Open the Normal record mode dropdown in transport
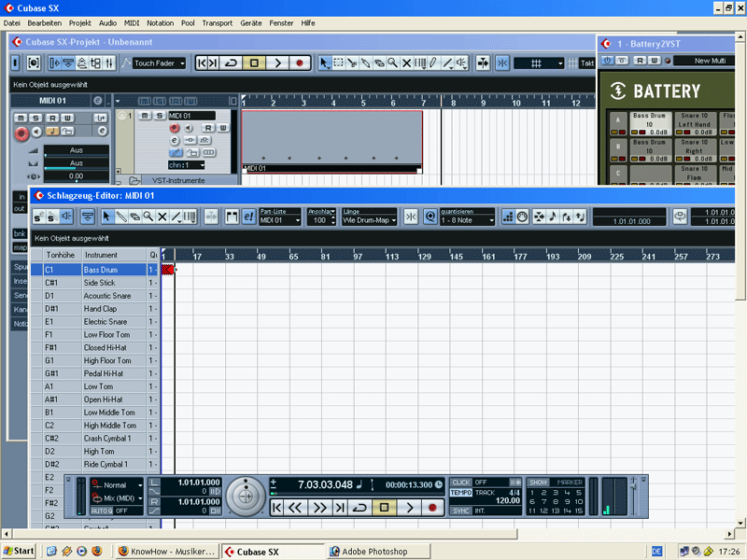 (x=117, y=485)
